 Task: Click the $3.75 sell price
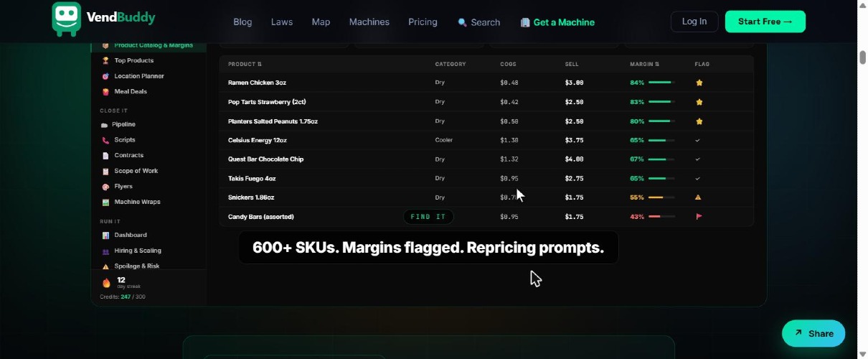click(x=575, y=141)
